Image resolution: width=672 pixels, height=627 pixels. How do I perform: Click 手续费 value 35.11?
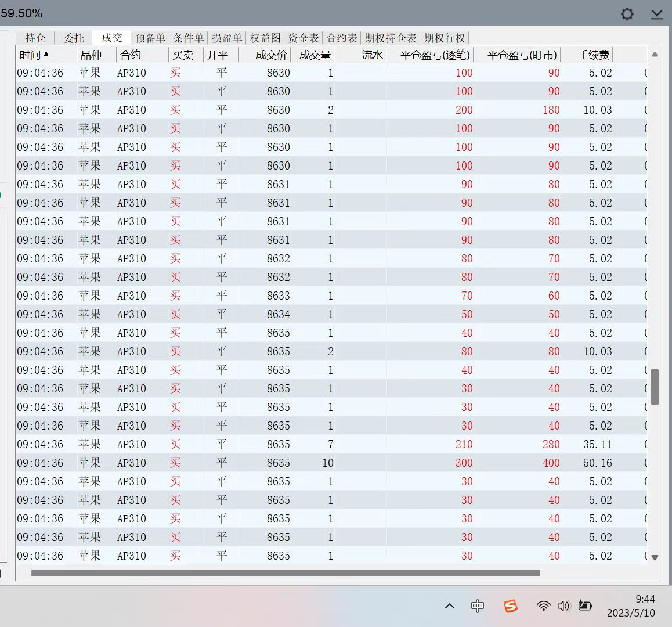[x=597, y=444]
